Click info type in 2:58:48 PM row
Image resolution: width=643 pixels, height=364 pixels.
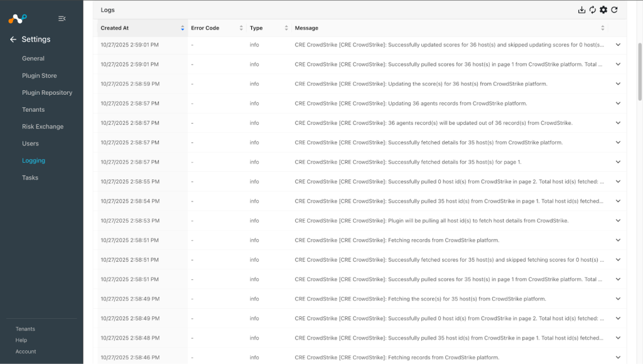254,338
